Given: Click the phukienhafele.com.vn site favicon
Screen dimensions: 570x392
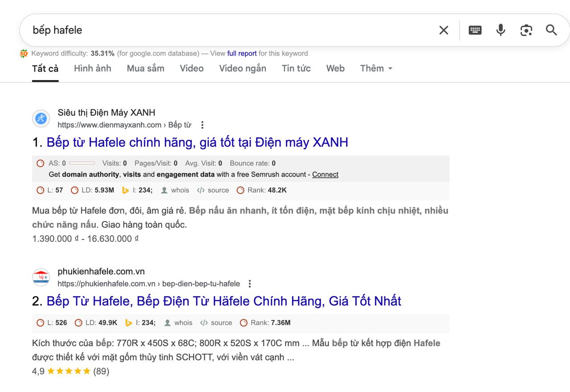Looking at the screenshot, I should click(x=41, y=278).
